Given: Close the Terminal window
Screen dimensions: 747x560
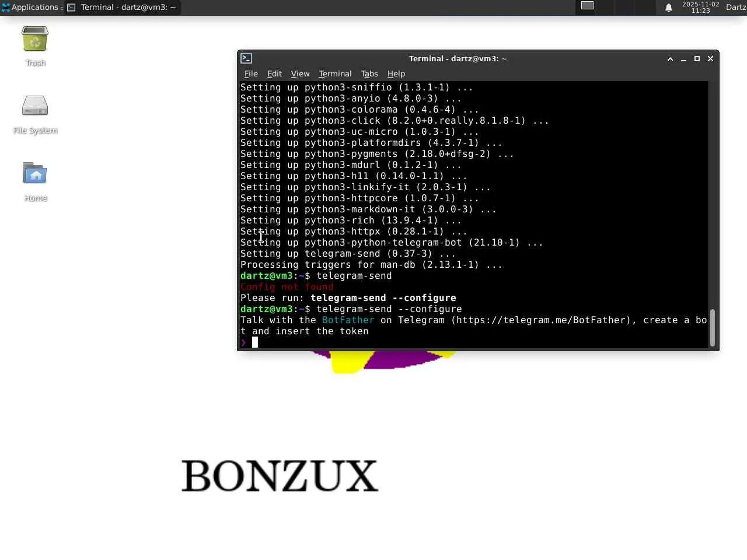Looking at the screenshot, I should tap(710, 59).
